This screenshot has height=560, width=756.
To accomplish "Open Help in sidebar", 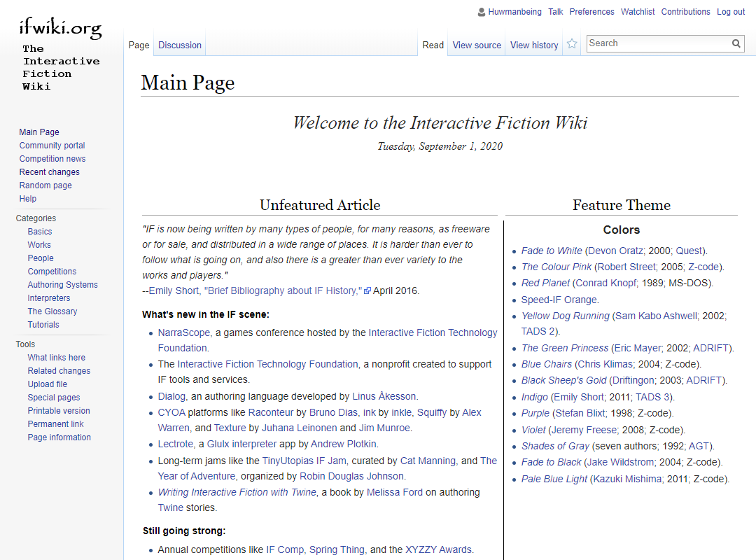I will pyautogui.click(x=27, y=198).
